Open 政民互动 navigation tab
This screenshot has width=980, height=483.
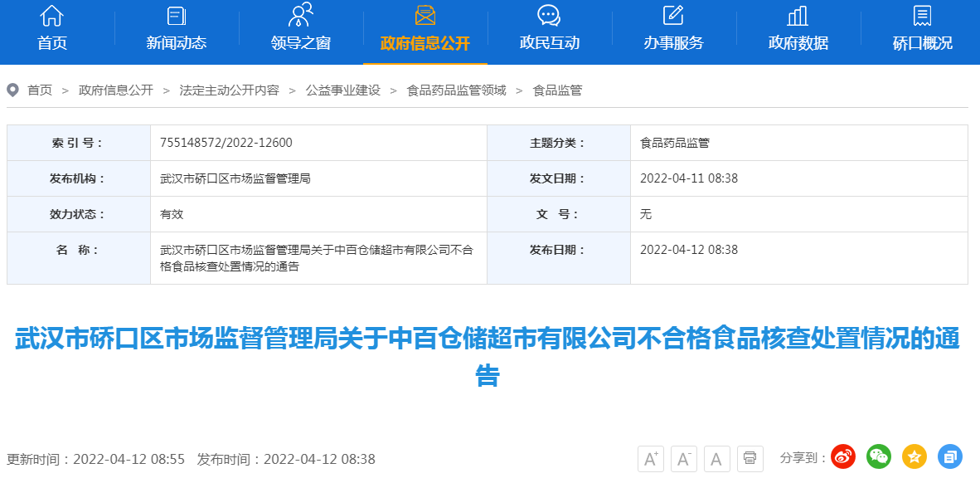pos(550,43)
